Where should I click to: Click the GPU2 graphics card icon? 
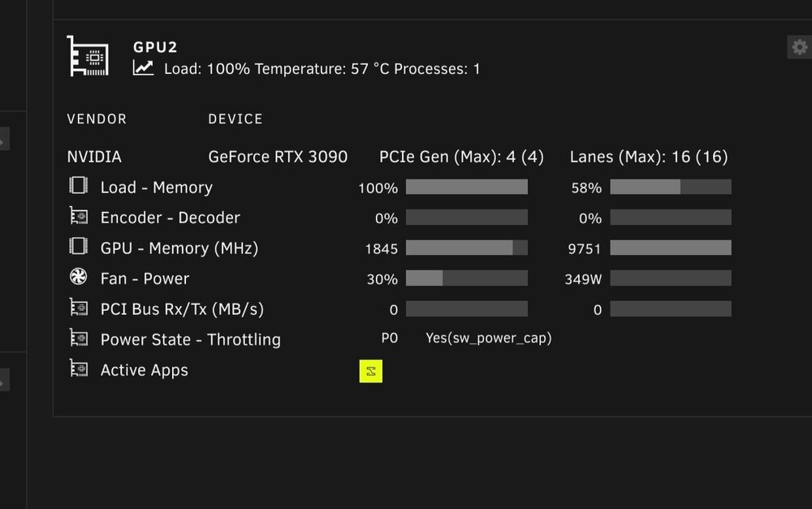point(88,56)
